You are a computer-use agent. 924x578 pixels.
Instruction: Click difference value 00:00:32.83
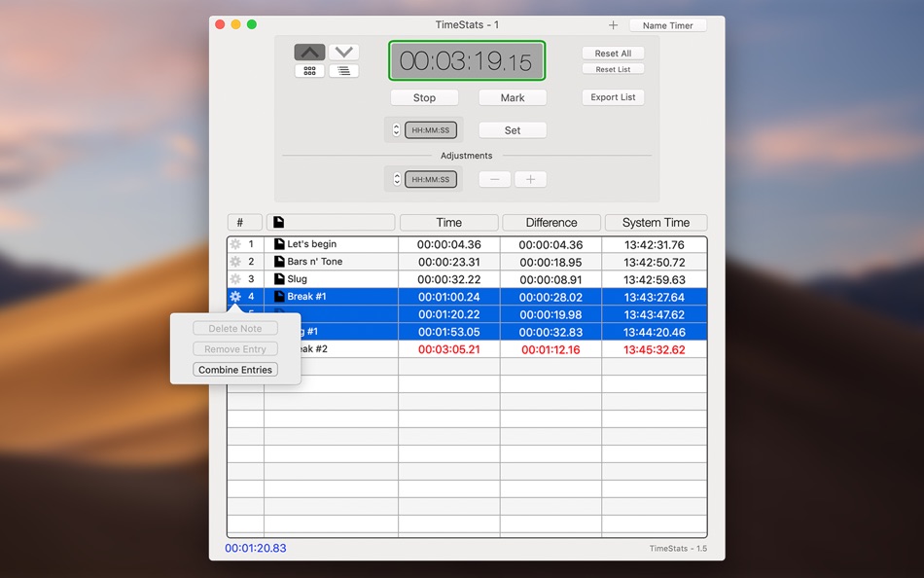[551, 332]
